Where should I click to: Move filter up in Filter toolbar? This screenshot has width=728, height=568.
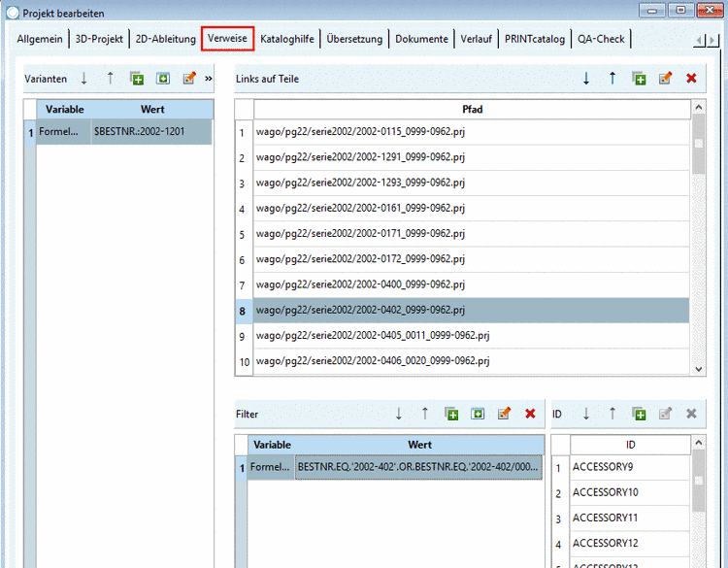pyautogui.click(x=425, y=414)
